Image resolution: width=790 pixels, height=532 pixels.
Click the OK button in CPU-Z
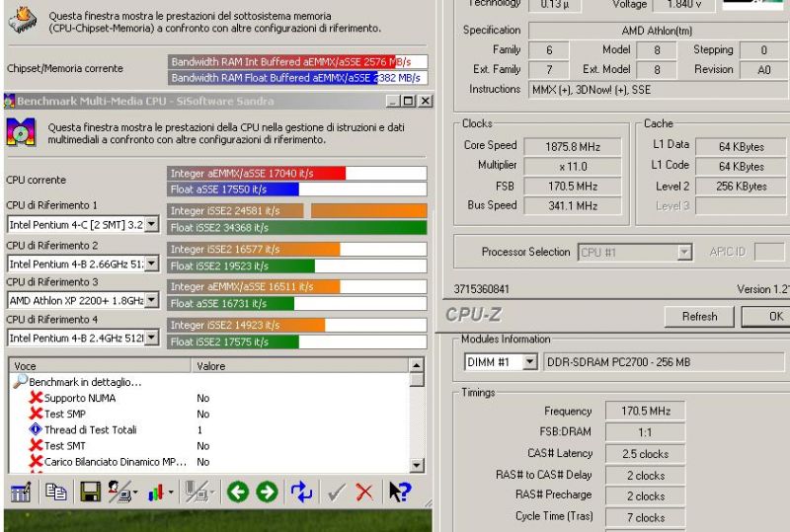[767, 317]
